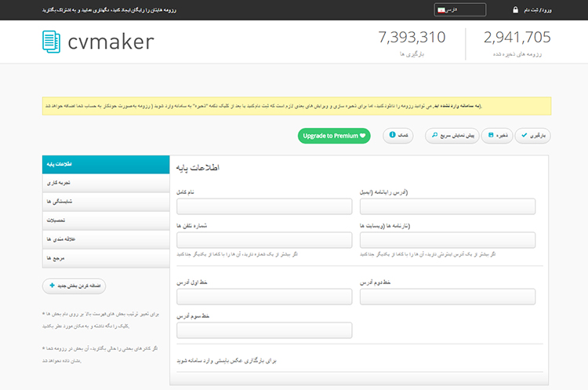Image resolution: width=588 pixels, height=390 pixels.
Task: Click the floppy disk save icon
Action: pyautogui.click(x=491, y=135)
